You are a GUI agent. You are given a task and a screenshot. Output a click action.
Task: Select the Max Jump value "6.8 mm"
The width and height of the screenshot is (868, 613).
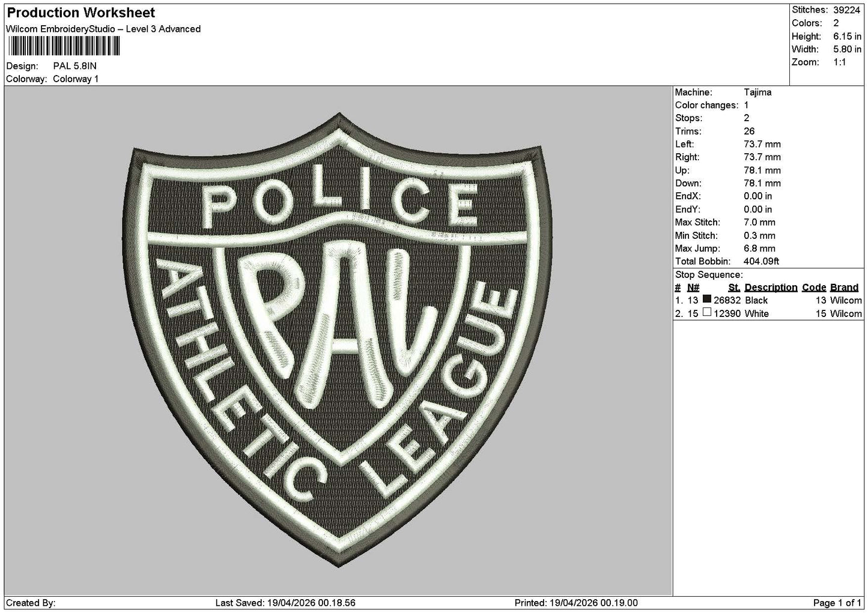pyautogui.click(x=760, y=249)
